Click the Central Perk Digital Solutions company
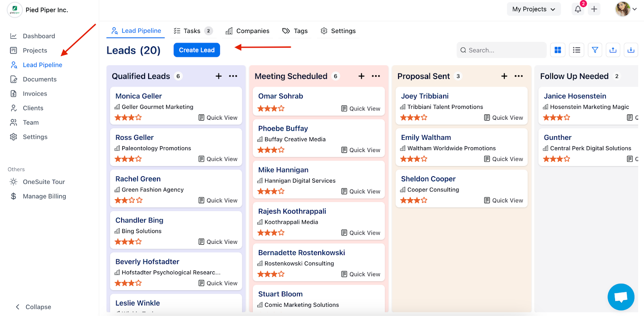Viewport: 644px width, 316px height. point(590,148)
